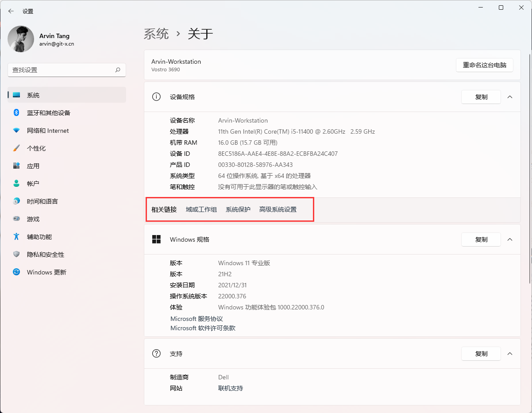The width and height of the screenshot is (532, 413).
Task: Click the Windows logo icon beside Windows 规格
Action: coord(156,239)
